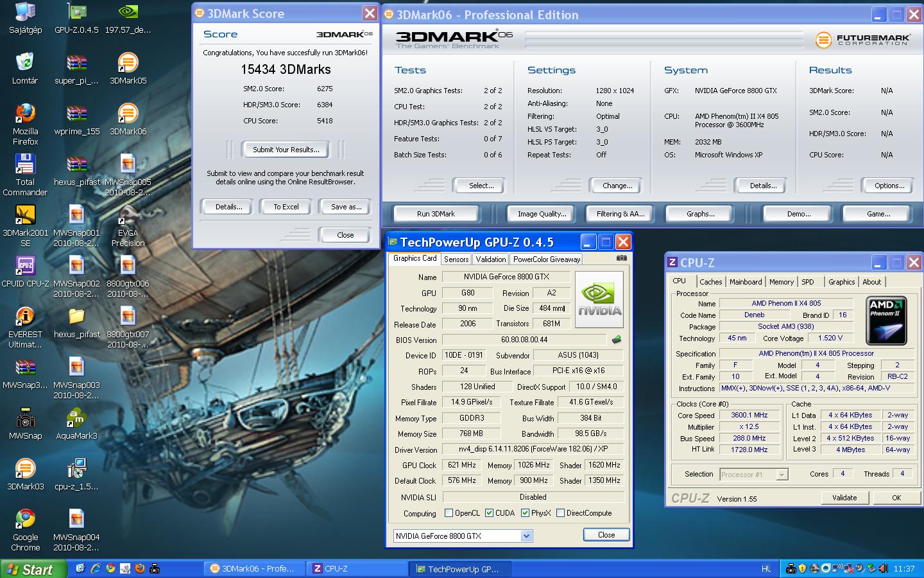Enable the OpenCL checkbox in GPU-Z
The width and height of the screenshot is (924, 578).
(x=449, y=513)
